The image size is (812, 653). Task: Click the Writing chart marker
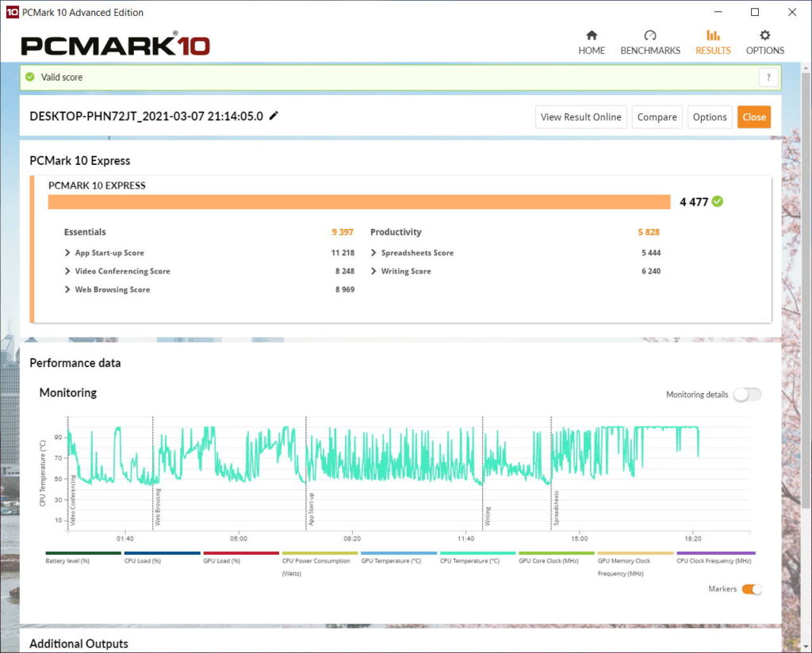point(488,517)
